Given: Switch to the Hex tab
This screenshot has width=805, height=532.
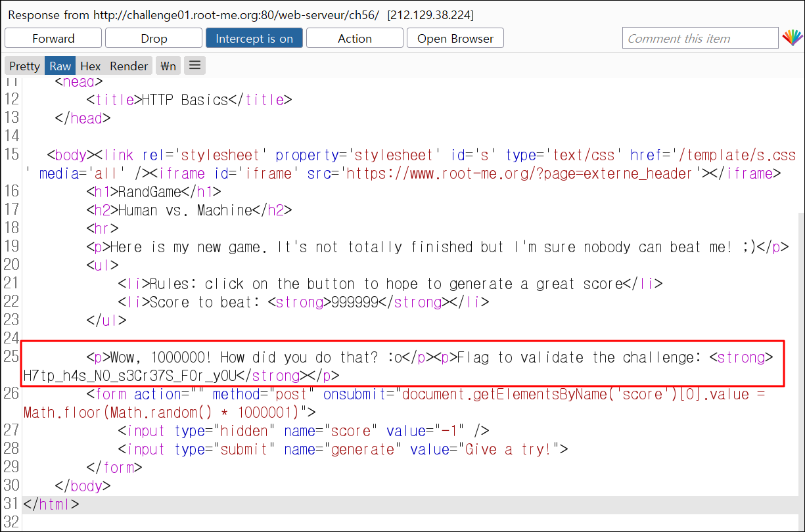Looking at the screenshot, I should pyautogui.click(x=91, y=66).
